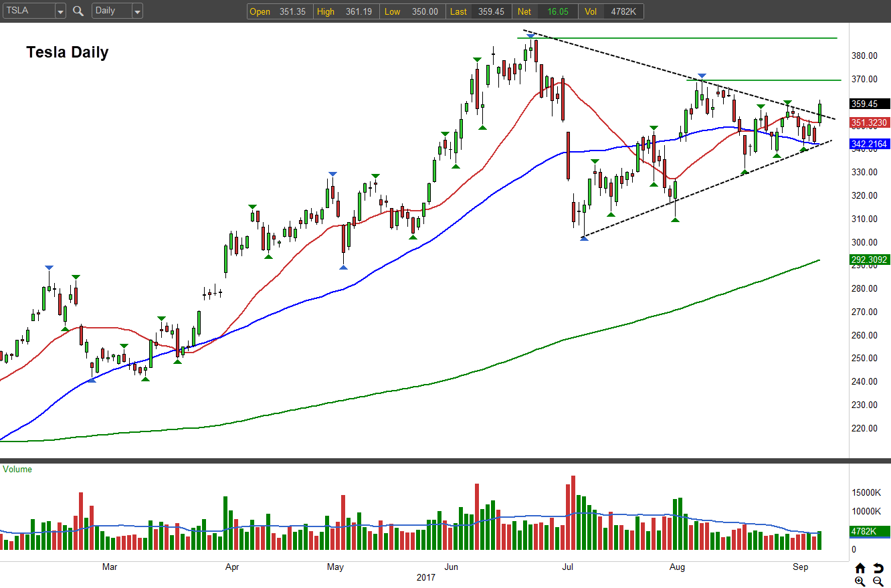
Task: Open the TSLA symbol dropdown arrow
Action: 60,11
